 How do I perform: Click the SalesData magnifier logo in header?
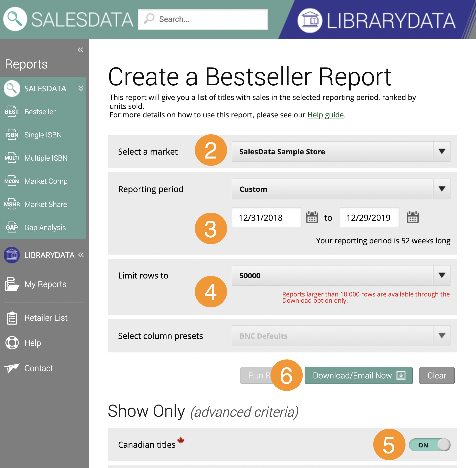click(15, 19)
